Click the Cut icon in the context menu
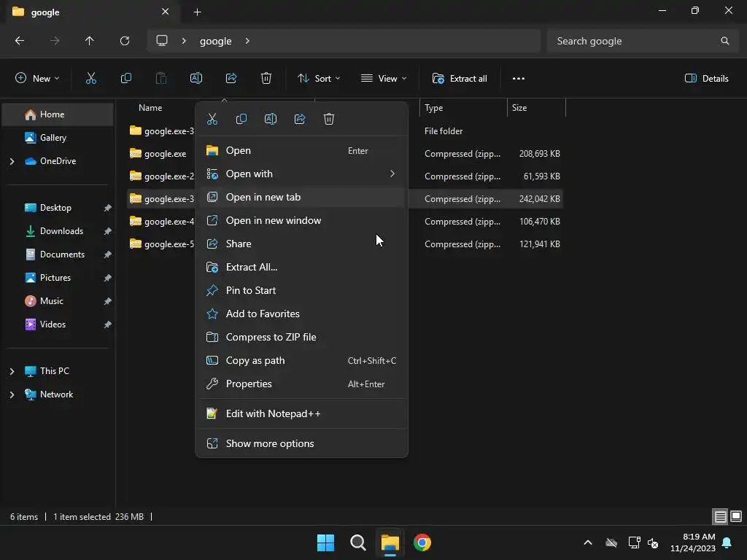The height and width of the screenshot is (560, 747). point(212,119)
